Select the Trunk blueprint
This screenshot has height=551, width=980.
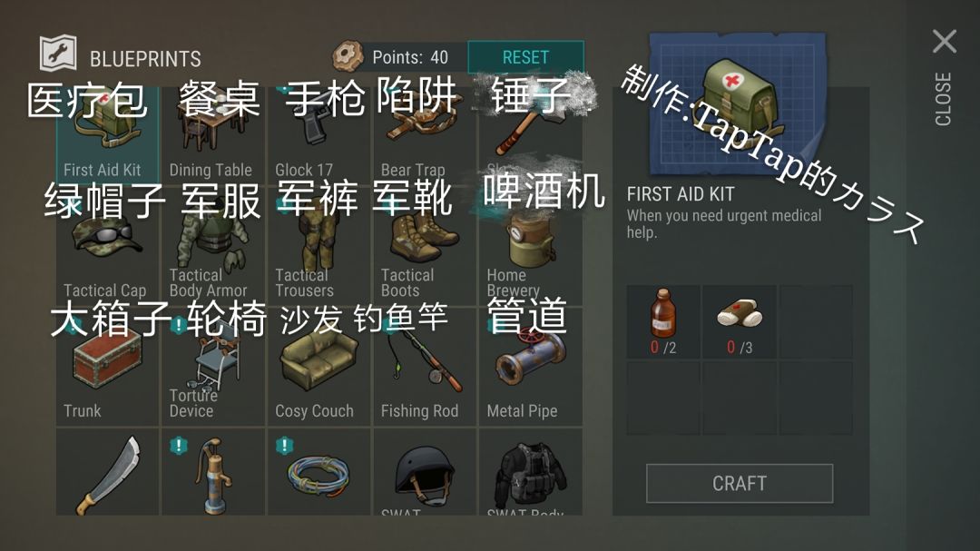click(107, 367)
